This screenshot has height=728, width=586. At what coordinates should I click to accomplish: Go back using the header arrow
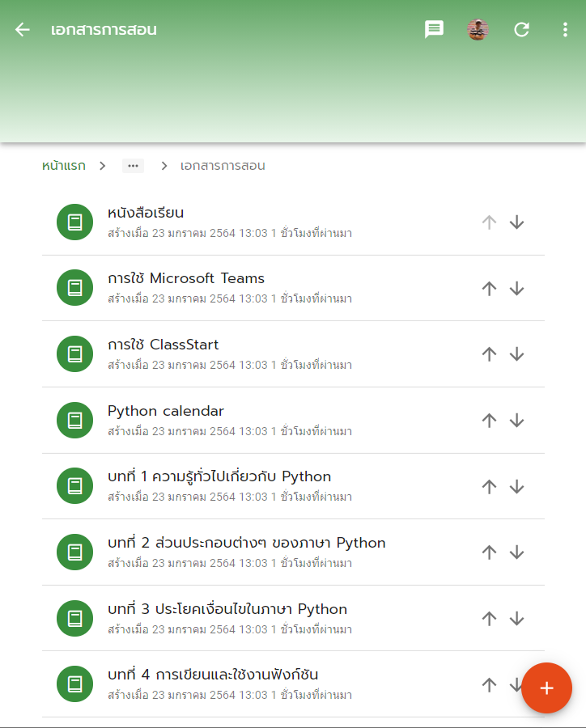23,30
